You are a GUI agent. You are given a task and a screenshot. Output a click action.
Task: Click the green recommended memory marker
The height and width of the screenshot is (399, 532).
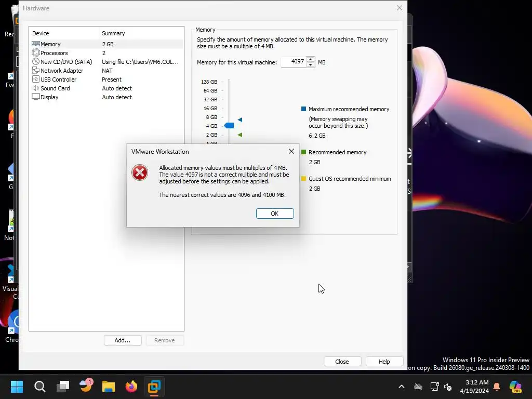(x=240, y=135)
